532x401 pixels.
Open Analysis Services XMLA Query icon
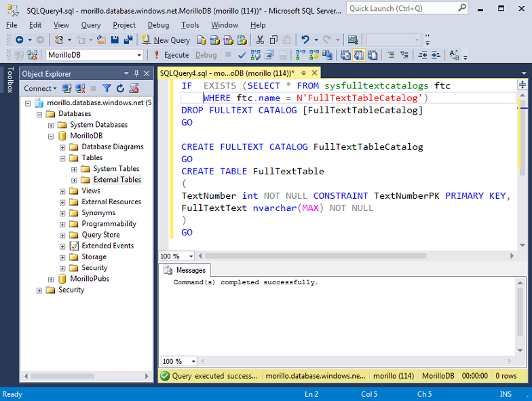pyautogui.click(x=242, y=40)
